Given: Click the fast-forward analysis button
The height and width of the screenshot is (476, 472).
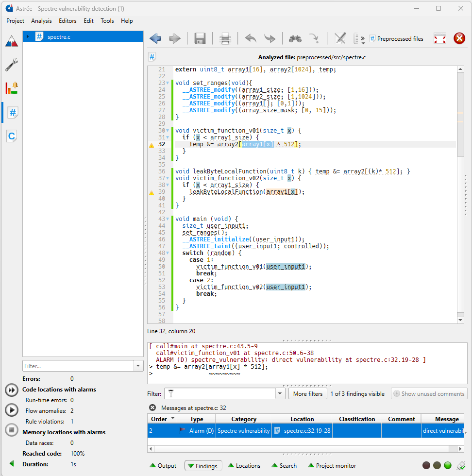Looking at the screenshot, I should click(x=12, y=390).
